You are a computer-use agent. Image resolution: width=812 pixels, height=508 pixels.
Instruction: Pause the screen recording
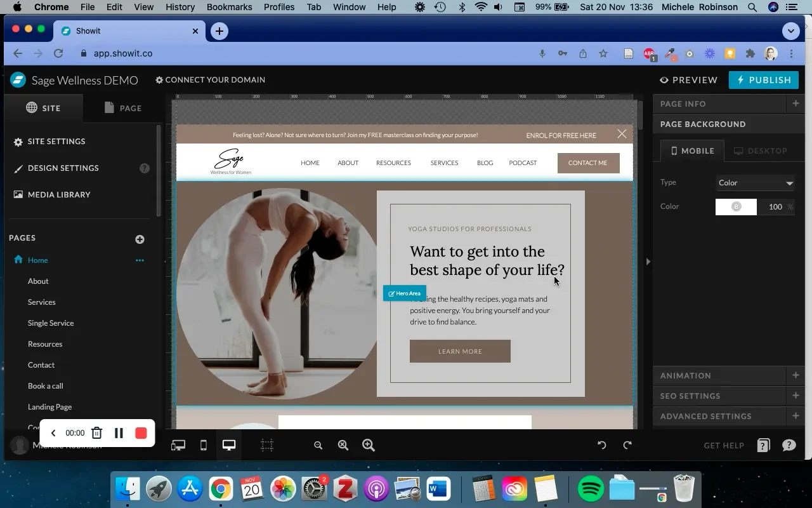point(119,433)
